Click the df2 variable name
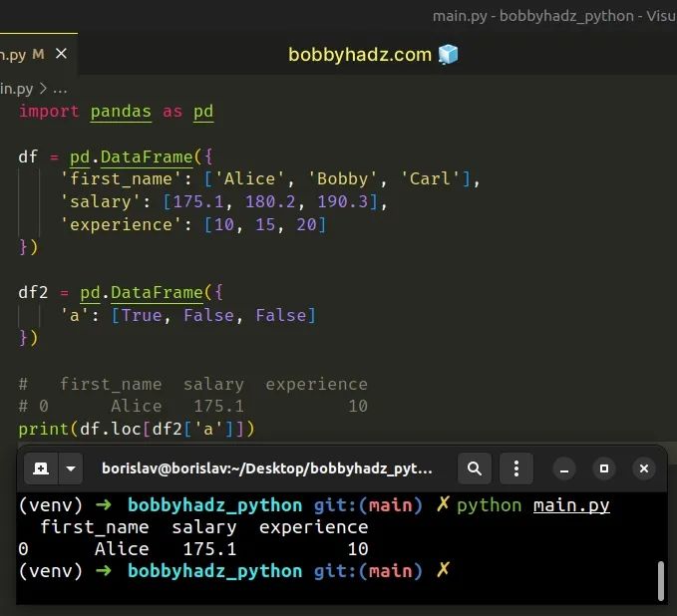 pyautogui.click(x=33, y=293)
